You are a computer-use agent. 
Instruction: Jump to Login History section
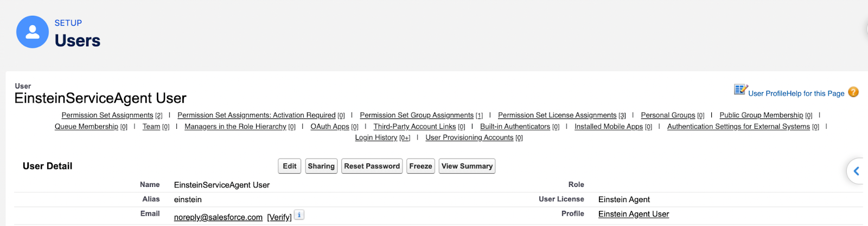pyautogui.click(x=376, y=137)
